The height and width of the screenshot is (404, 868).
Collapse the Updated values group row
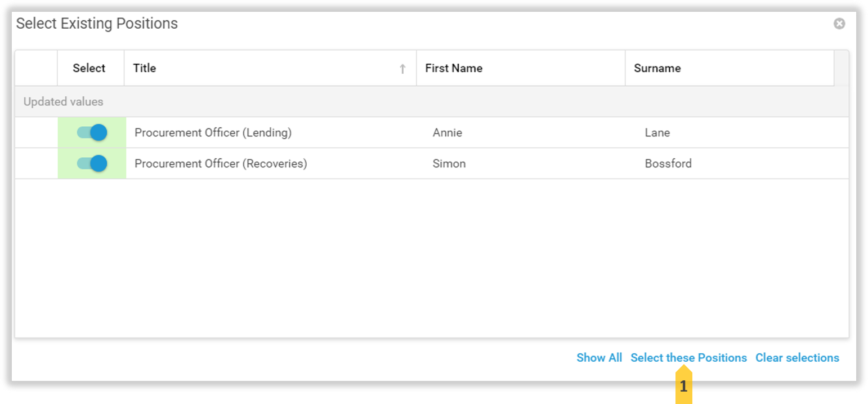coord(63,102)
